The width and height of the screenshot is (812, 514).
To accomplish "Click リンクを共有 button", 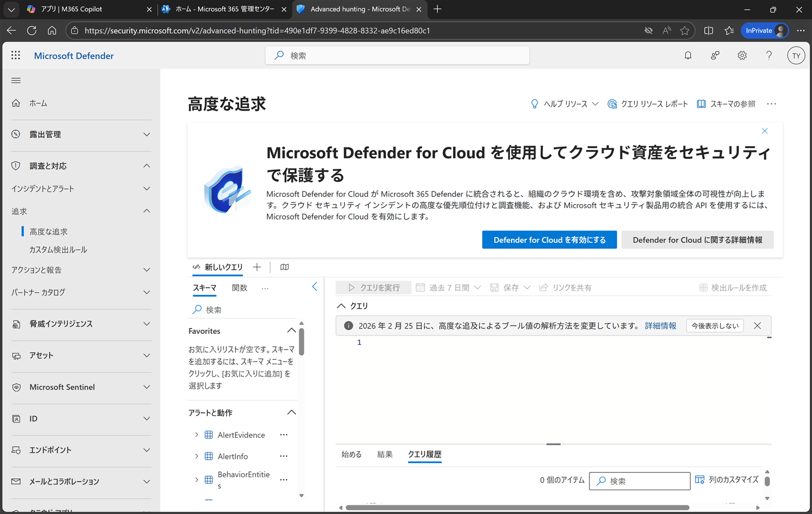I will tap(566, 287).
